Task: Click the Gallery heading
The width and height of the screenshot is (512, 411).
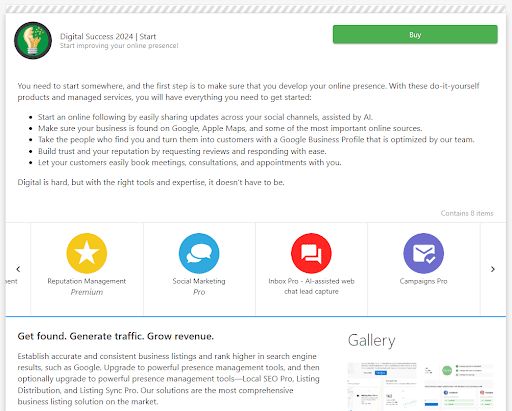Action: 371,341
